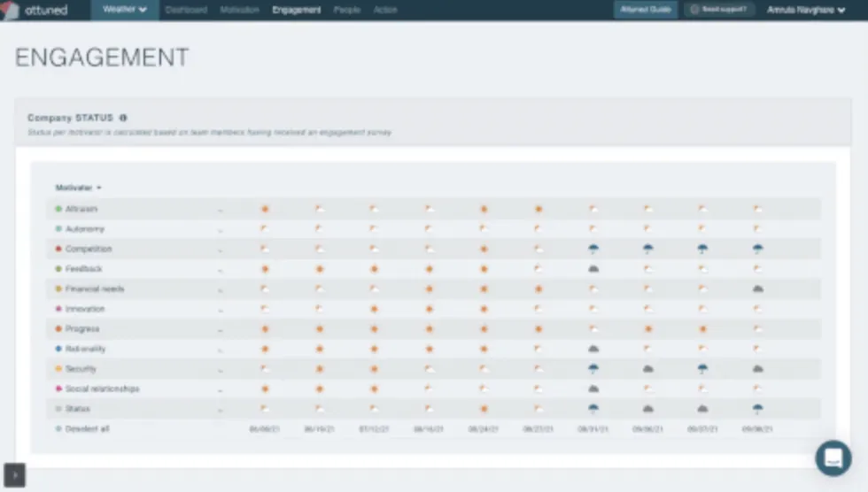Open the user account dropdown menu
The image size is (868, 492).
click(805, 10)
